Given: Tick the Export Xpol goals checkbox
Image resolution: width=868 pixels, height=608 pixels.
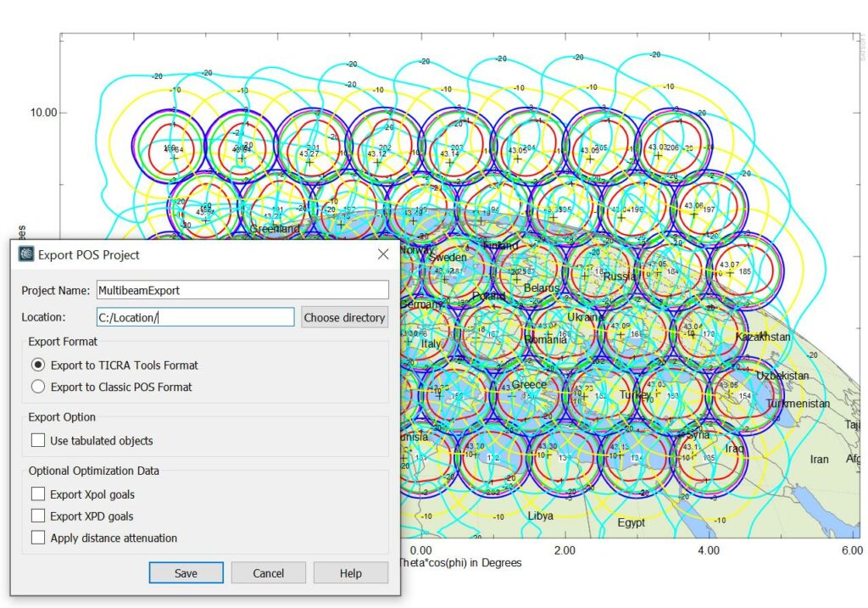Looking at the screenshot, I should point(38,494).
